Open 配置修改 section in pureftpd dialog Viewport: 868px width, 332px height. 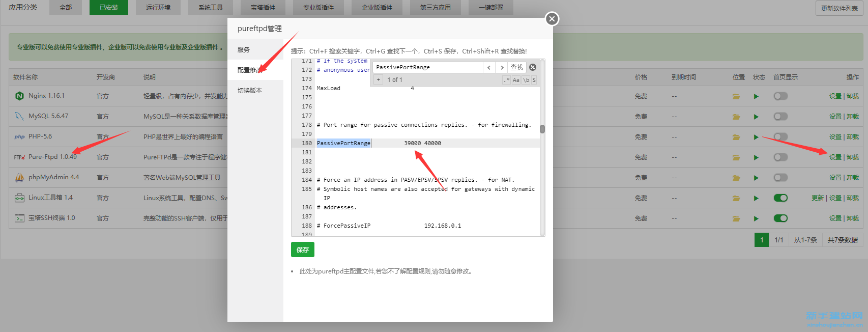pyautogui.click(x=255, y=70)
